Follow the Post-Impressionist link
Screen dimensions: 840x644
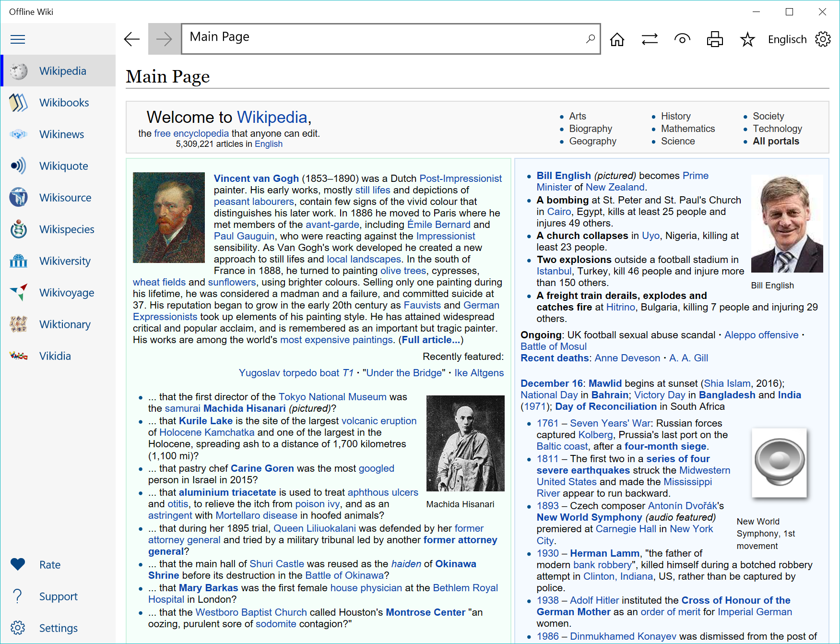(x=461, y=179)
